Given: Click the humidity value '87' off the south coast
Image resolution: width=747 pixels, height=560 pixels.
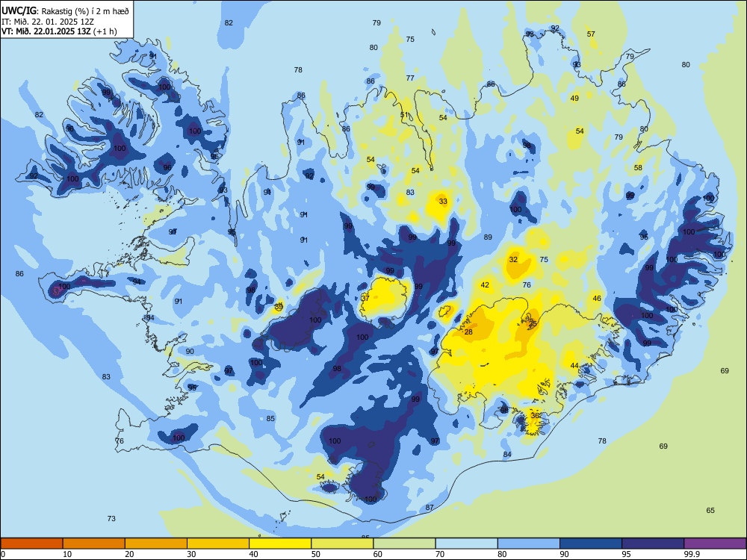Looking at the screenshot, I should pyautogui.click(x=430, y=508).
